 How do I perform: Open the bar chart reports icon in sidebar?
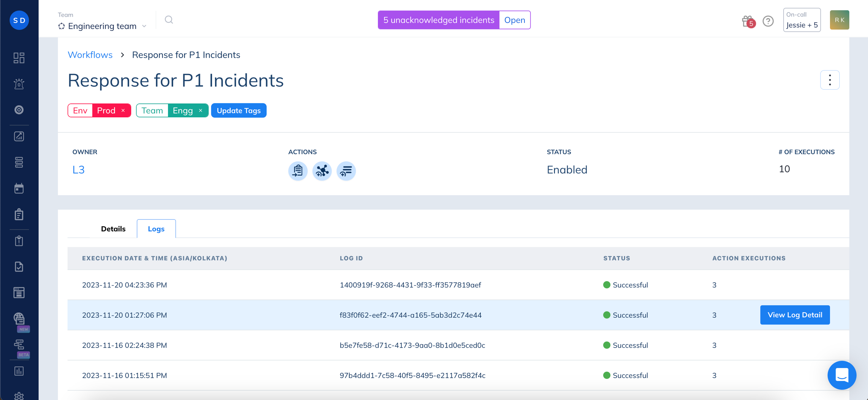(19, 371)
